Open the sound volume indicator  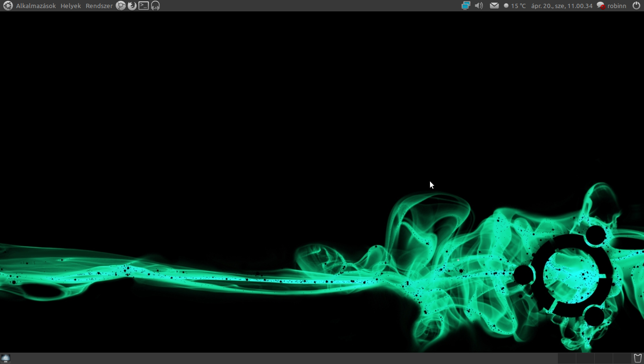pyautogui.click(x=479, y=6)
